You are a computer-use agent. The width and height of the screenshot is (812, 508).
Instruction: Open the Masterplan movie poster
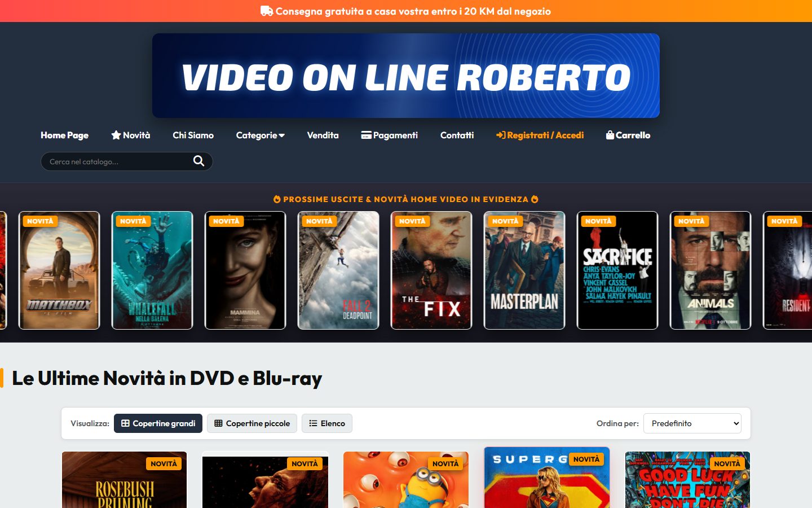tap(524, 270)
